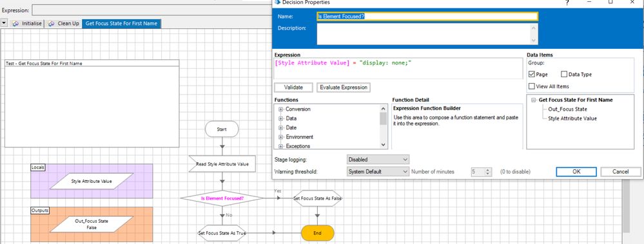Screen dimensions: 644x244
Task: Click into the Description text box
Action: coord(423,33)
